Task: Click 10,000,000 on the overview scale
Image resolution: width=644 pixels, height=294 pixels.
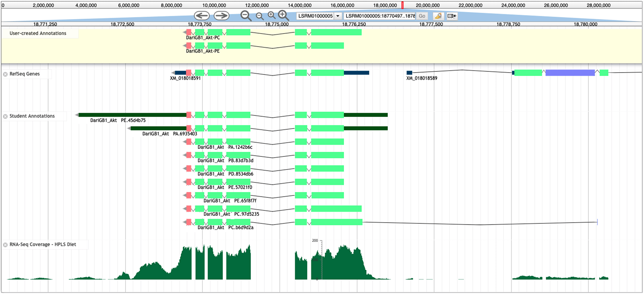Action: (214, 6)
